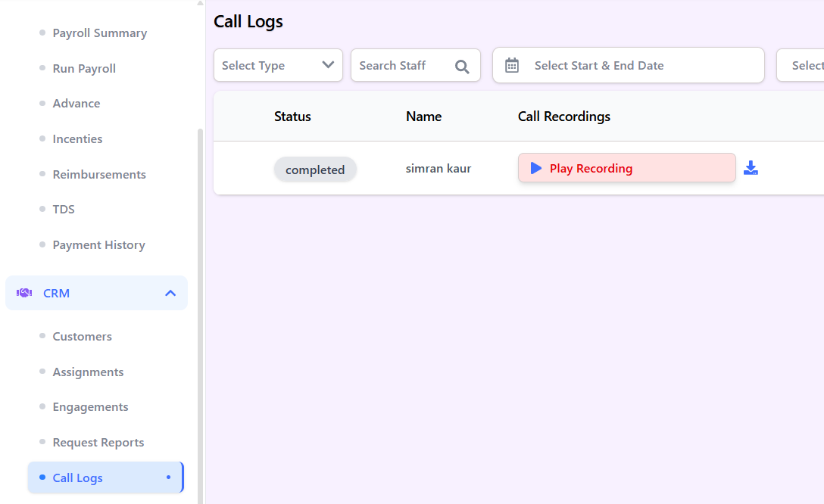Collapse the CRM section using its chevron
This screenshot has height=504, width=824.
tap(170, 293)
